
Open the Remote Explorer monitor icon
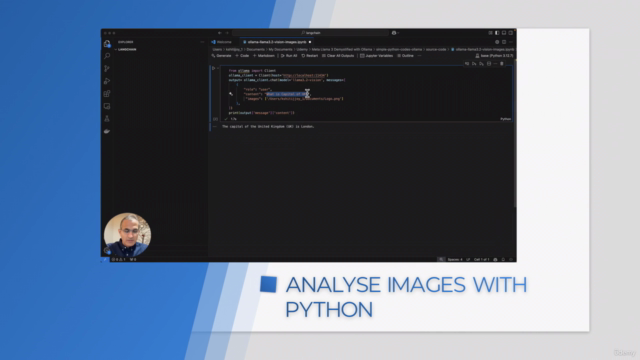click(107, 106)
